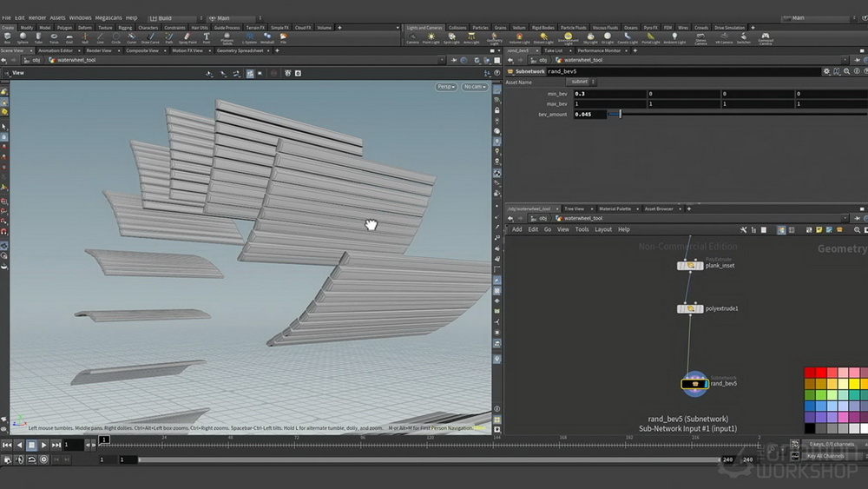Open the network path history dropdown
Screen dimensions: 868x489
pyautogui.click(x=845, y=218)
